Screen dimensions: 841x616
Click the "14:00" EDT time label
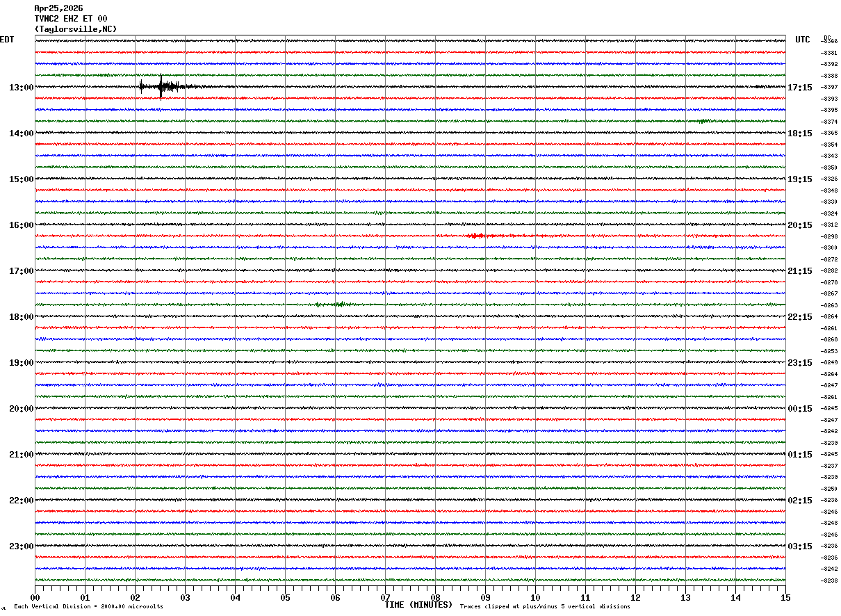click(x=22, y=133)
